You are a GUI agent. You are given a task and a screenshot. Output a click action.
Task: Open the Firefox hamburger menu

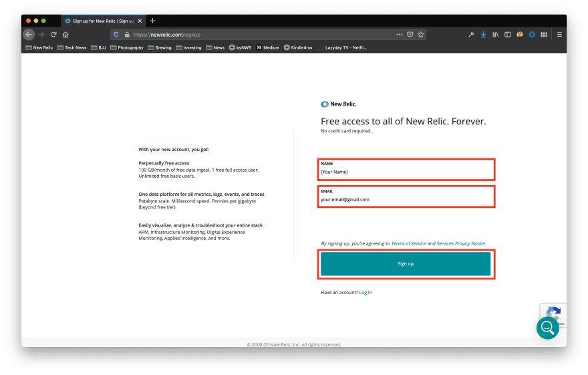pos(559,34)
